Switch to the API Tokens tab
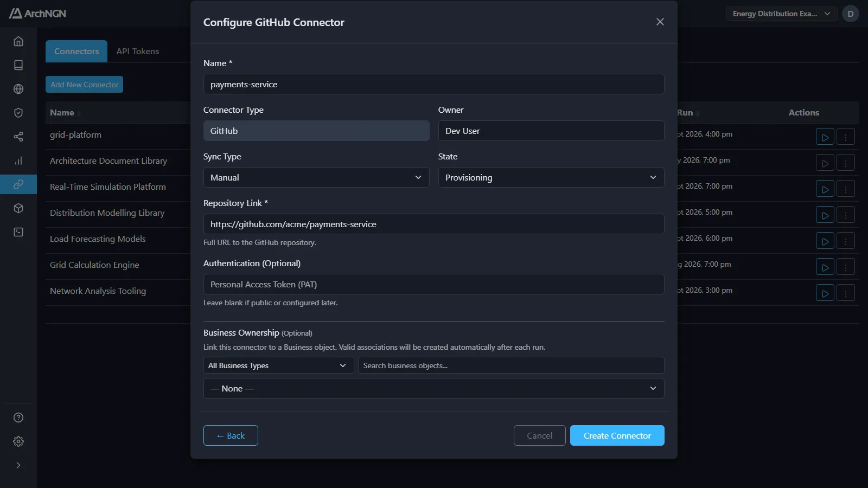The image size is (868, 488). (138, 51)
